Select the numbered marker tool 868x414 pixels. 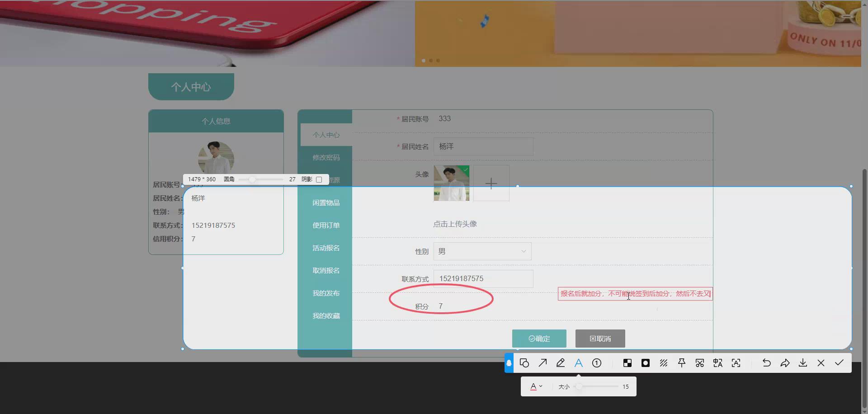pyautogui.click(x=597, y=363)
